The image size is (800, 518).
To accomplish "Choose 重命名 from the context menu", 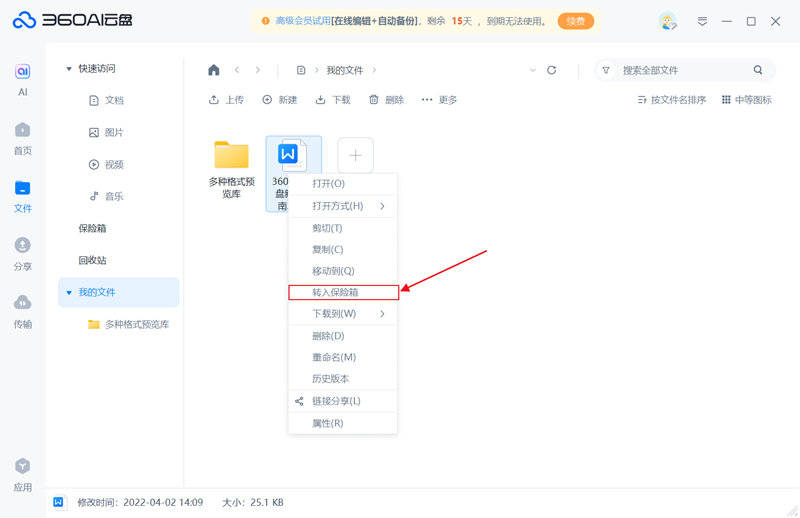I will tap(334, 357).
